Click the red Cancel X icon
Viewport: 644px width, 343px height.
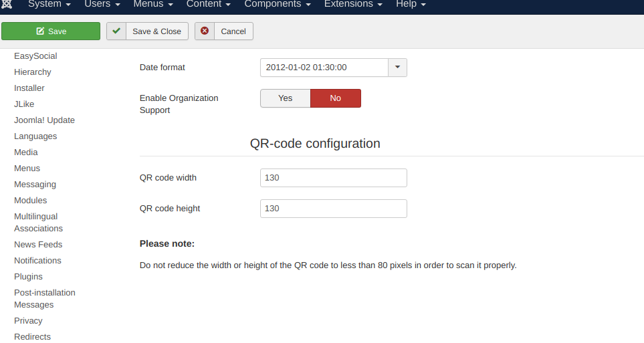click(205, 31)
